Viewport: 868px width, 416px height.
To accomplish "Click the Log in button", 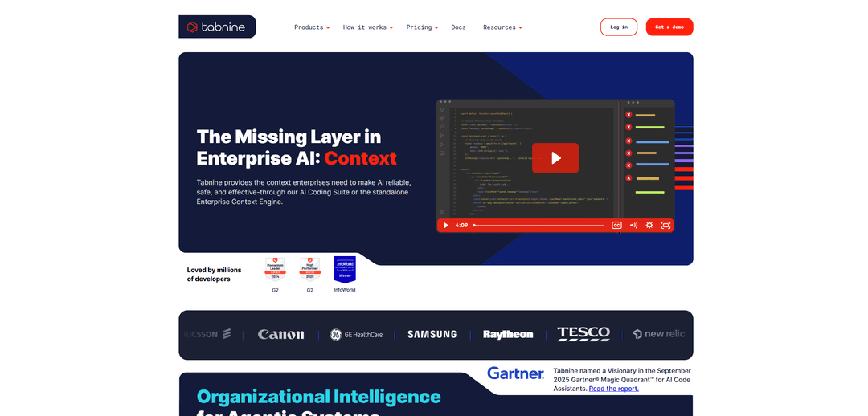I will [619, 27].
